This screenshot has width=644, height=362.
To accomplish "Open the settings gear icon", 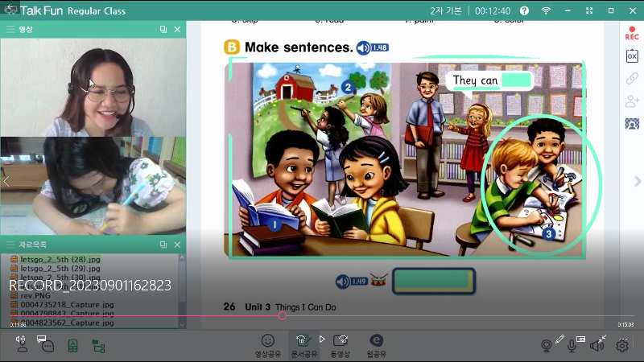I will (x=622, y=345).
